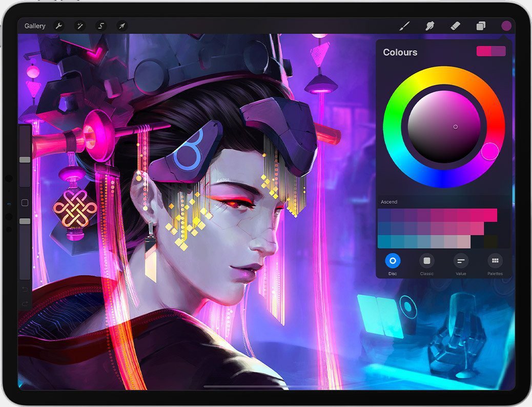This screenshot has height=407, width=532.
Task: Click the brush opacity slider handle
Action: [x=25, y=221]
